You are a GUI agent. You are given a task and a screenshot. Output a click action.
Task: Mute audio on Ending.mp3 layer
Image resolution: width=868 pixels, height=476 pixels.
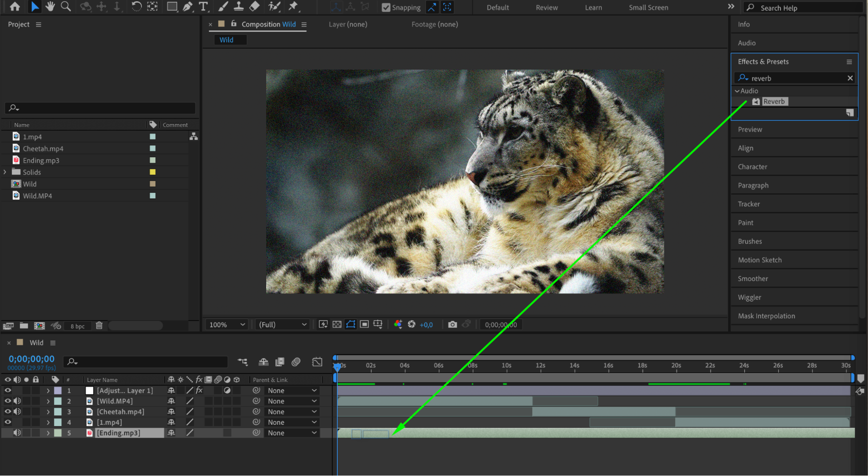click(17, 433)
